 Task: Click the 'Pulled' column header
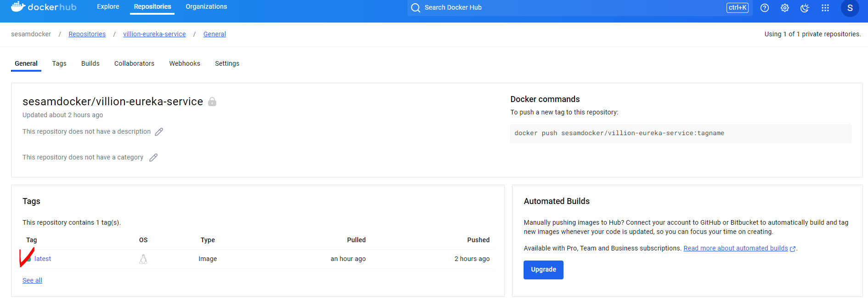click(x=356, y=240)
